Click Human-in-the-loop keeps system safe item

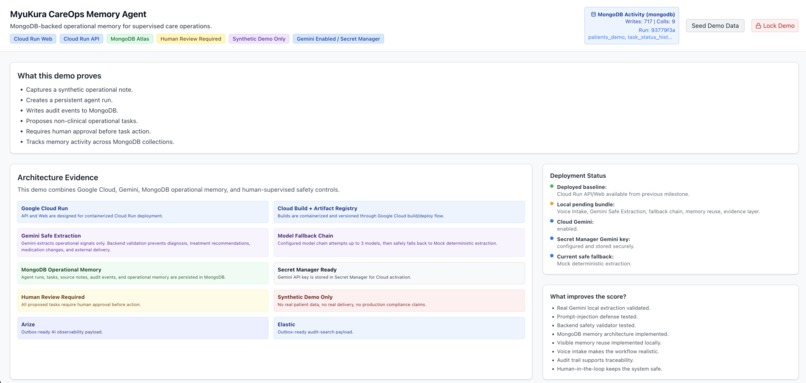pyautogui.click(x=609, y=369)
